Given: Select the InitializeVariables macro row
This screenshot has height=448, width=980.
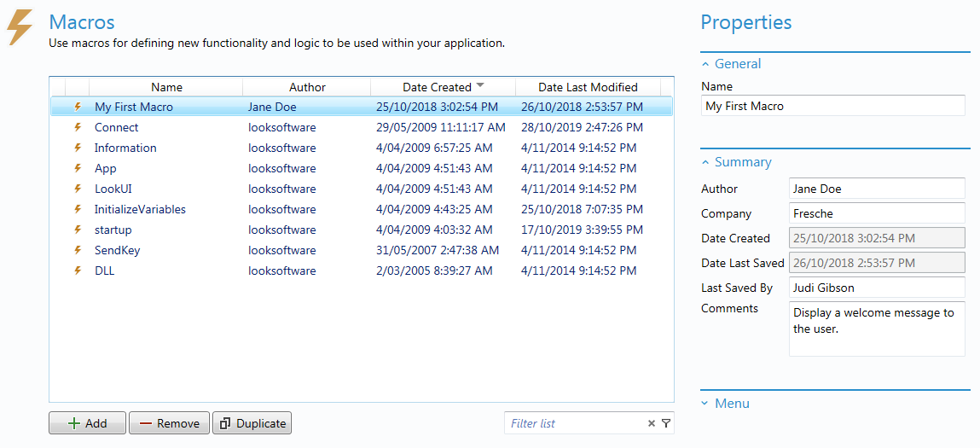Looking at the screenshot, I should click(362, 210).
